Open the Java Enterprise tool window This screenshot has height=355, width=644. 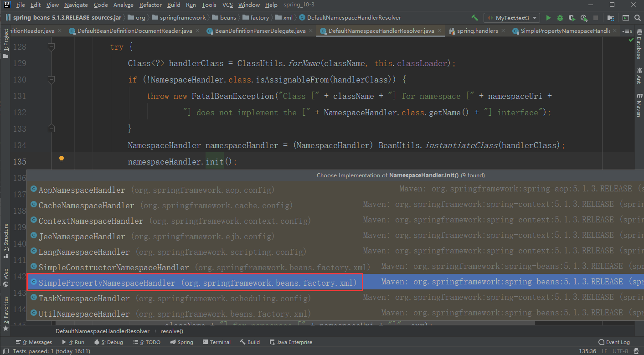click(x=291, y=342)
